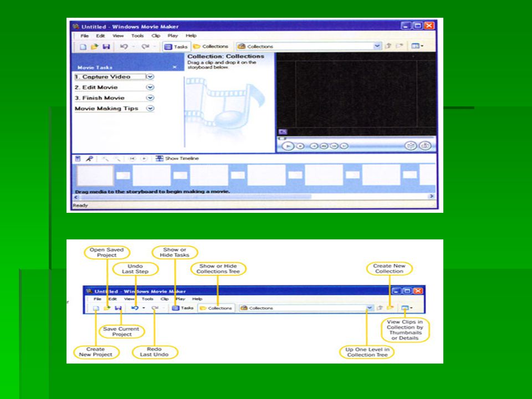This screenshot has height=399, width=532.
Task: Click blue Undo icon in lower annotated window
Action: tap(135, 308)
